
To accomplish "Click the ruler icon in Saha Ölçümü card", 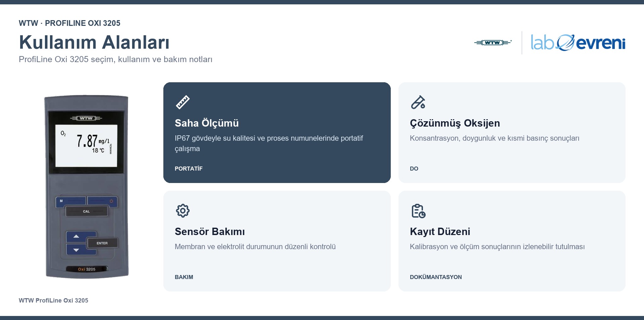I will pos(183,102).
